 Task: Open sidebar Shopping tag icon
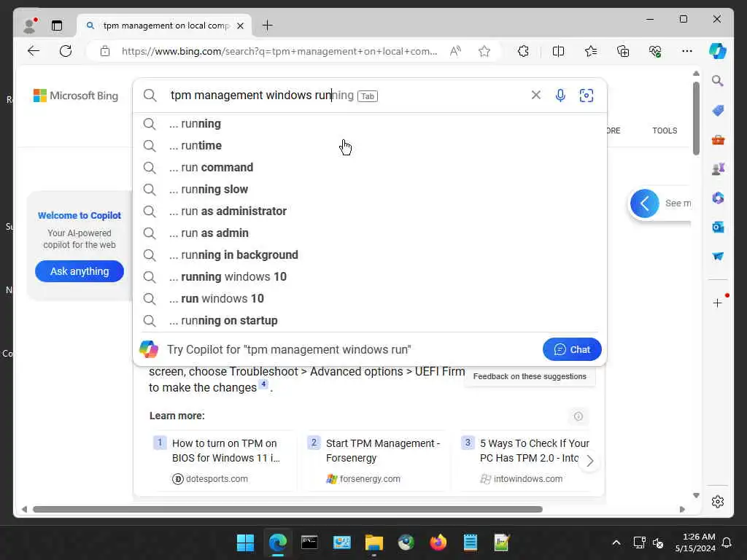click(718, 111)
